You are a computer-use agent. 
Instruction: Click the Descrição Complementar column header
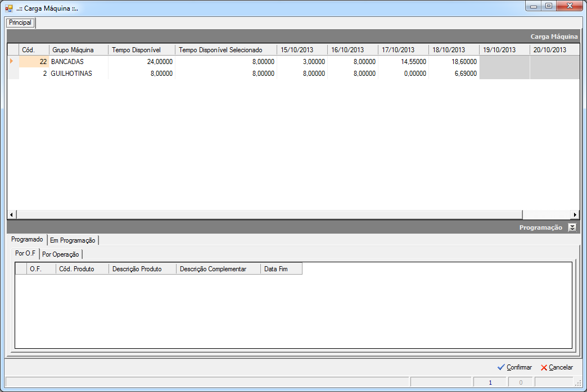(x=218, y=269)
